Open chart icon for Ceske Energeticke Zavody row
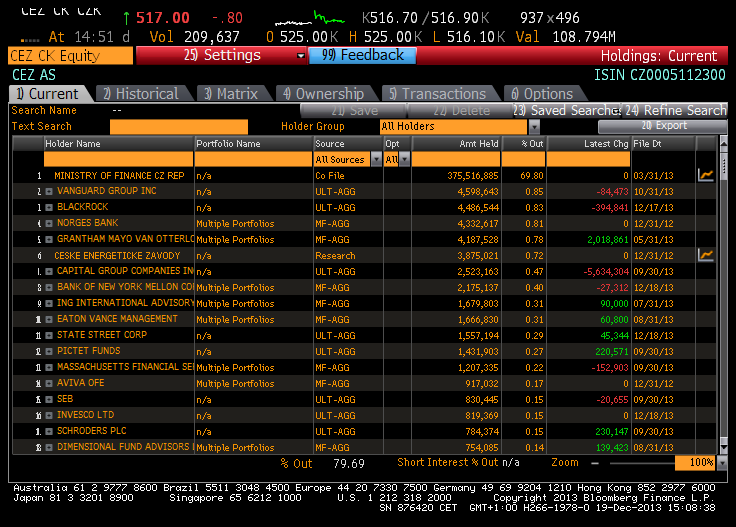736x527 pixels. pos(705,255)
